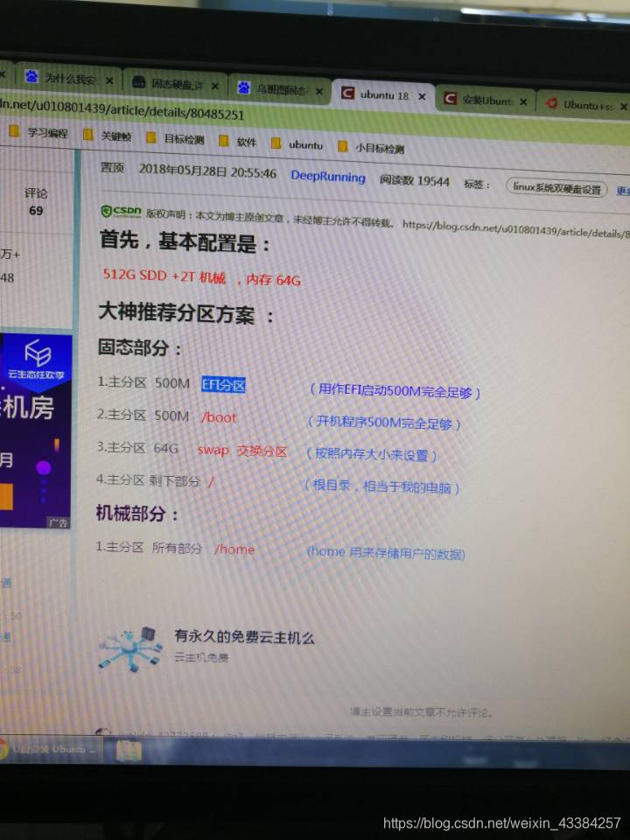This screenshot has height=840, width=630.
Task: Click the '机械部分' heading
Action: pos(136,514)
